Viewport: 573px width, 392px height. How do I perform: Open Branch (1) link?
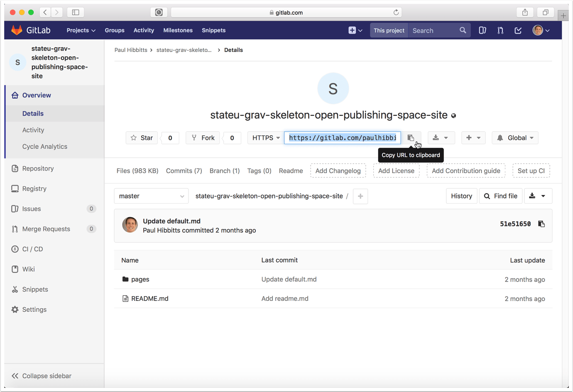click(x=225, y=171)
